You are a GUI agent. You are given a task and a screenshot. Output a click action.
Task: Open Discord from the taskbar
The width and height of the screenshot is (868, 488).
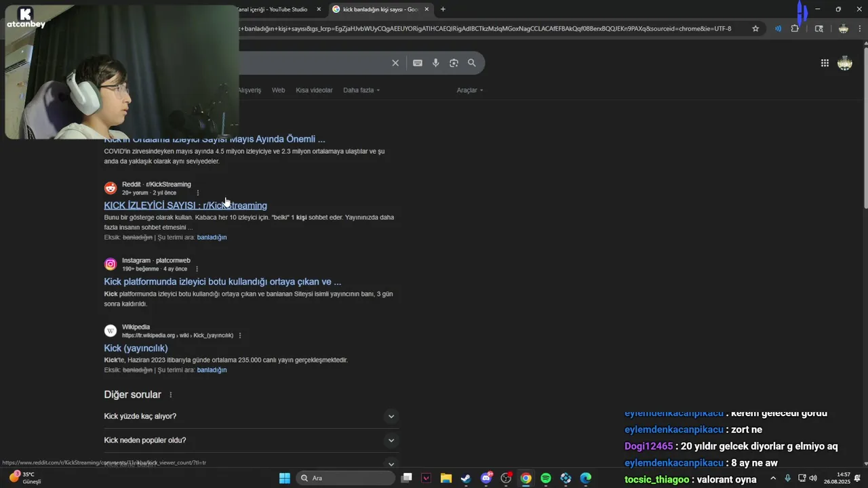click(486, 478)
